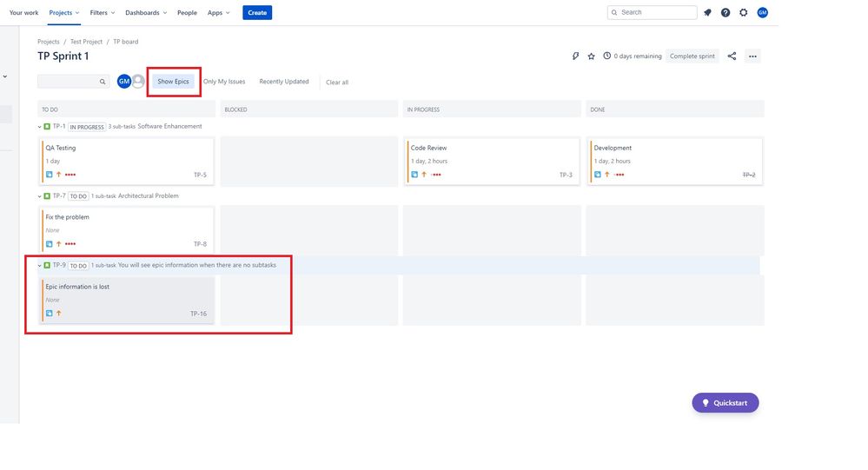
Task: Click the priority arrow on Development card
Action: coord(606,175)
